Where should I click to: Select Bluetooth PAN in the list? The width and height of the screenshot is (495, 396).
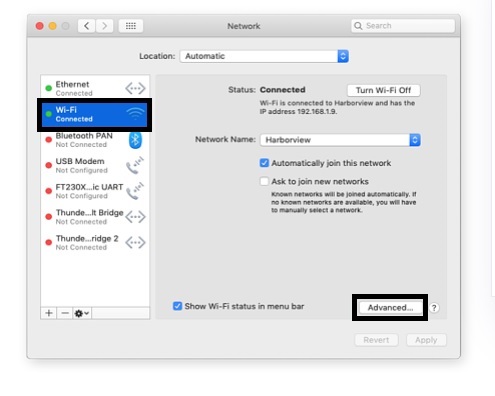click(95, 140)
